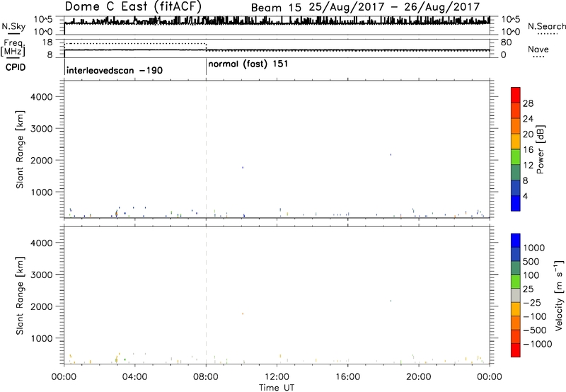Click the 'N.Search' legend label
This screenshot has height=392, width=566.
[x=546, y=26]
